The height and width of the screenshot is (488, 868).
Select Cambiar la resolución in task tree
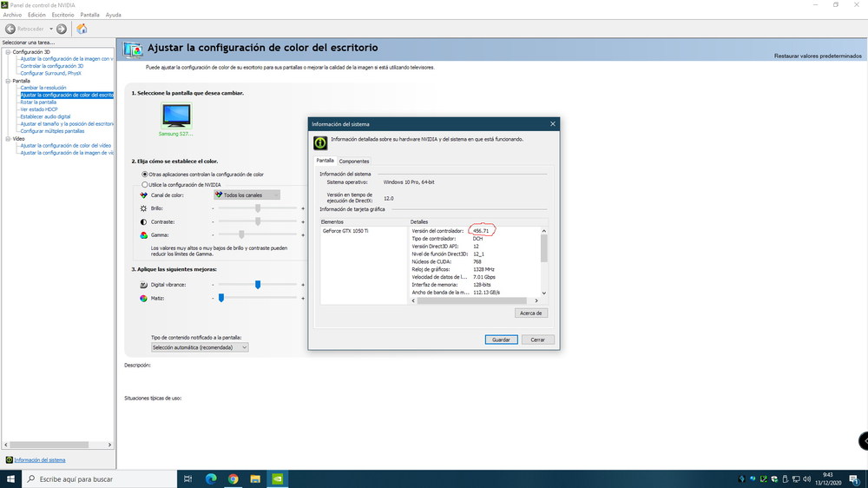[43, 88]
